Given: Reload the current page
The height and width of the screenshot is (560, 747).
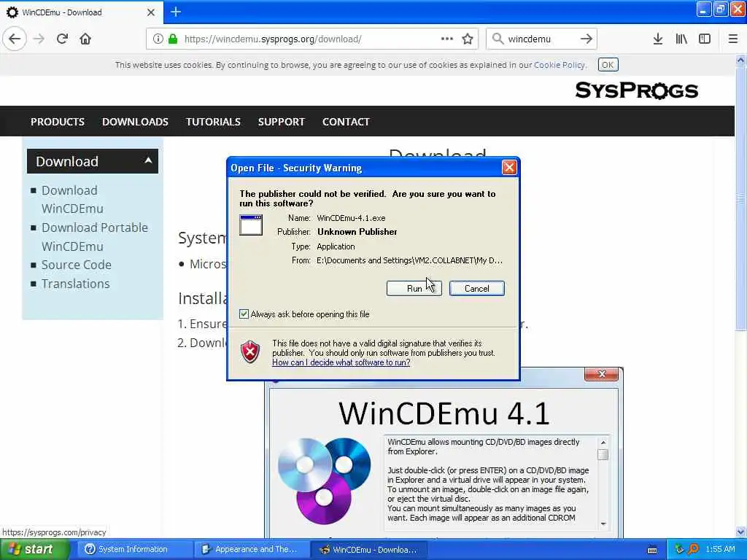Looking at the screenshot, I should tap(62, 39).
